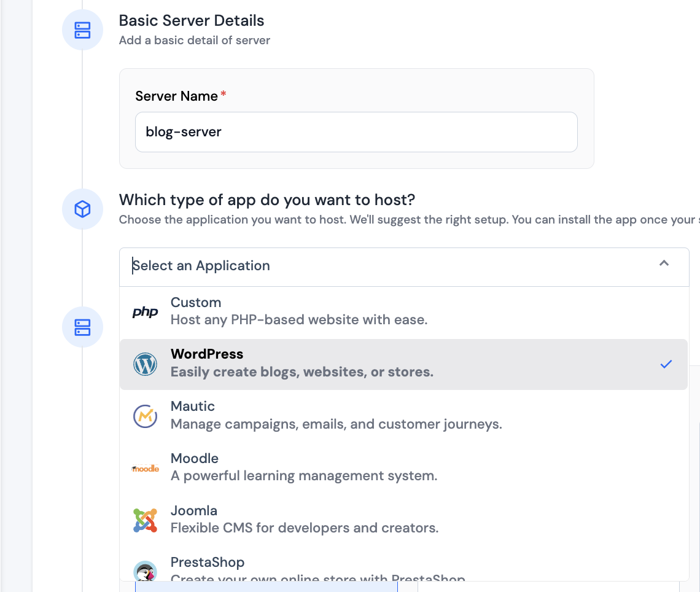
Task: Edit the Server Name input showing blog-server
Action: [x=356, y=131]
